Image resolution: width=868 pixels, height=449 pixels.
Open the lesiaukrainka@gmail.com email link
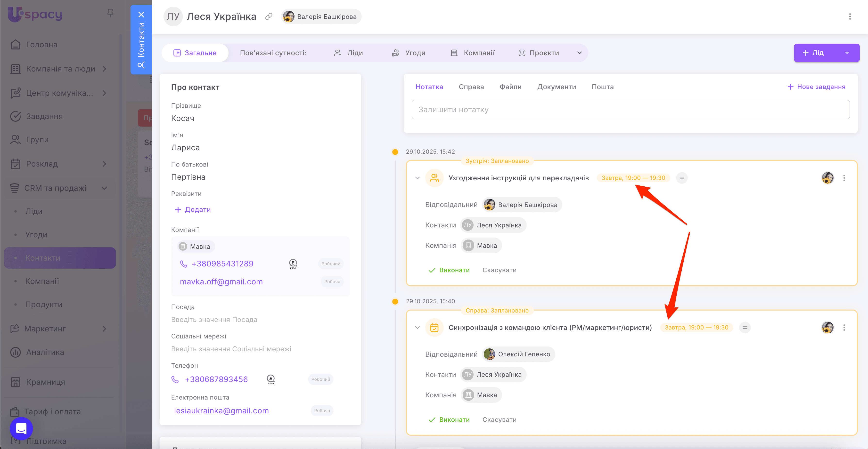[221, 411]
